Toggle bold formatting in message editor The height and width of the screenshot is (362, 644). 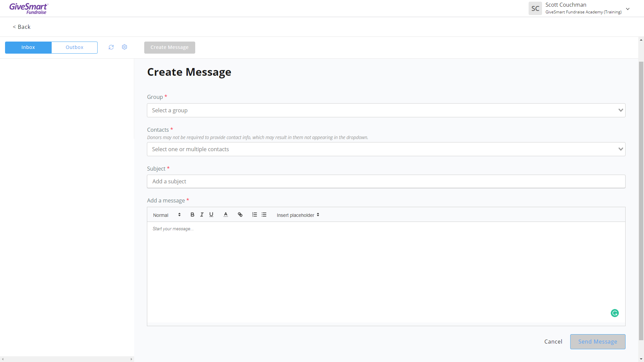coord(192,215)
